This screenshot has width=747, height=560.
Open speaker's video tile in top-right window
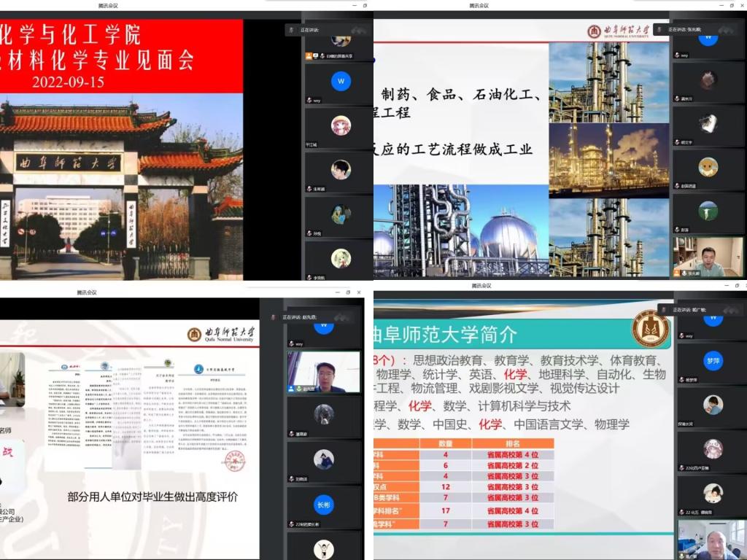point(708,257)
